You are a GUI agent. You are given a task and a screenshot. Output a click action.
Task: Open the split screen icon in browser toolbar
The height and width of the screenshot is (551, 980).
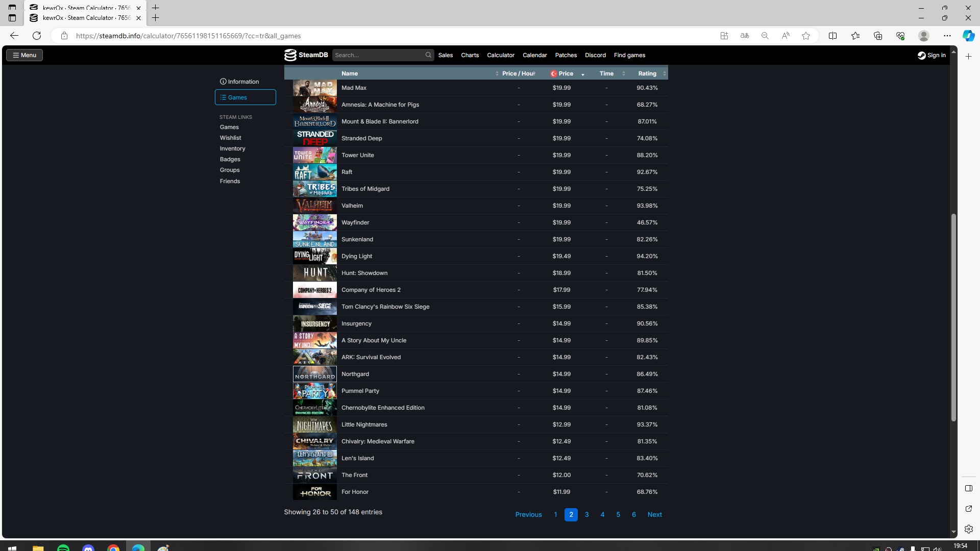(832, 36)
